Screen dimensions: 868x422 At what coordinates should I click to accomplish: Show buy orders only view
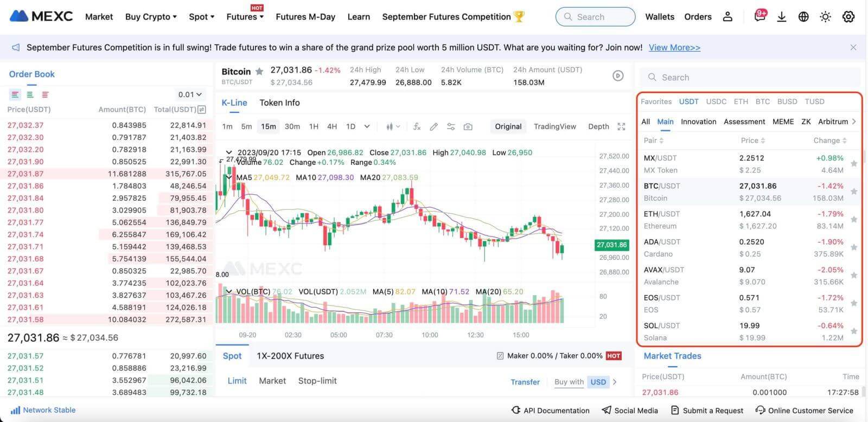(30, 94)
